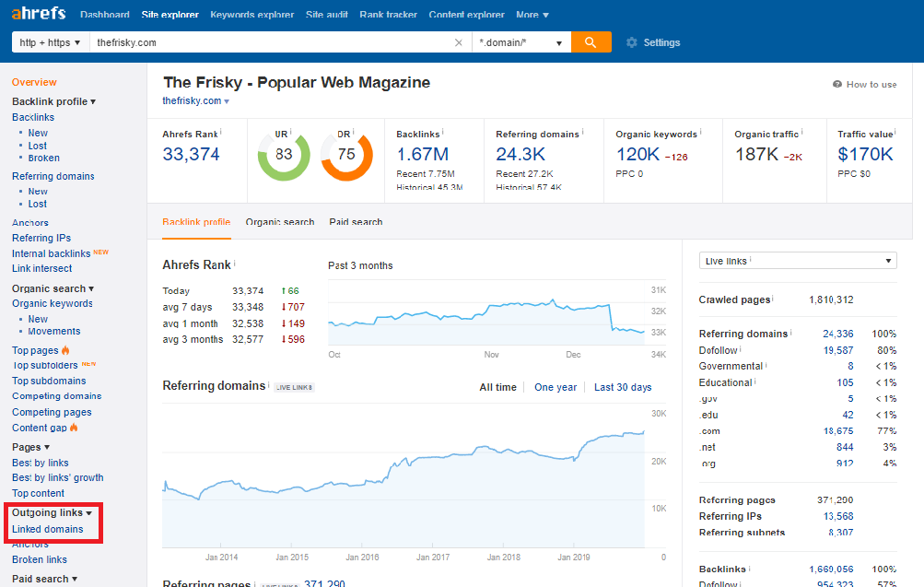Open Link intersect in the sidebar
The height and width of the screenshot is (587, 924).
coord(41,269)
